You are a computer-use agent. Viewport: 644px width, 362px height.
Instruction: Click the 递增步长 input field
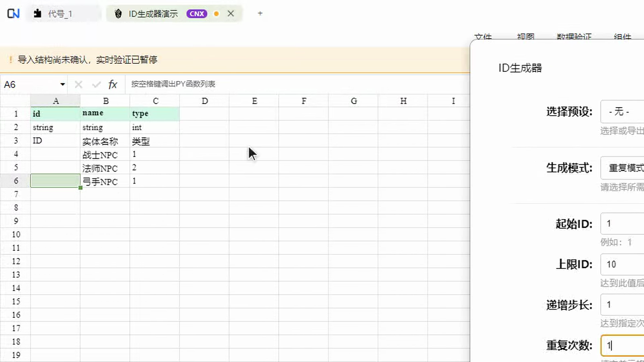click(622, 305)
